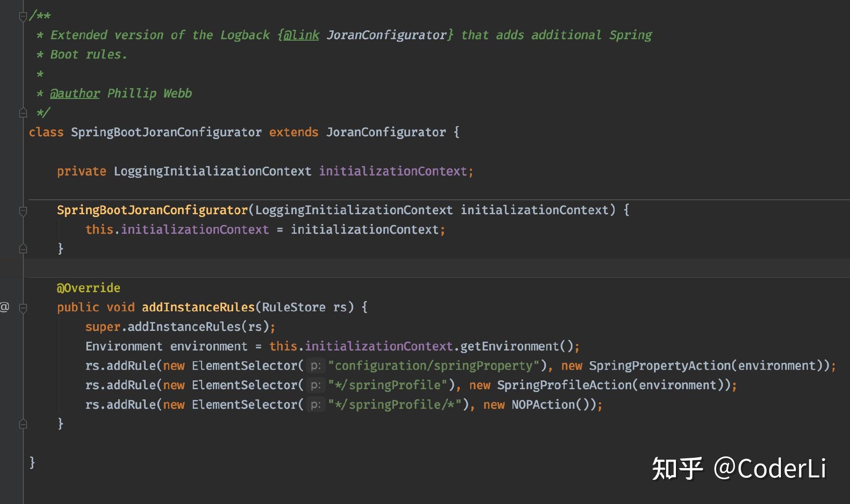The height and width of the screenshot is (504, 850).
Task: Click the @Override gutter annotation icon
Action: 5,307
